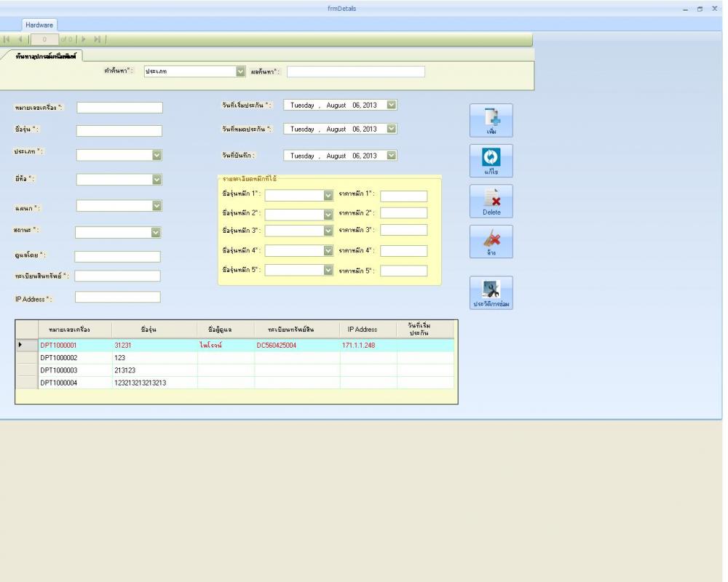This screenshot has width=728, height=582.
Task: Go to next record in navigator
Action: [x=84, y=39]
